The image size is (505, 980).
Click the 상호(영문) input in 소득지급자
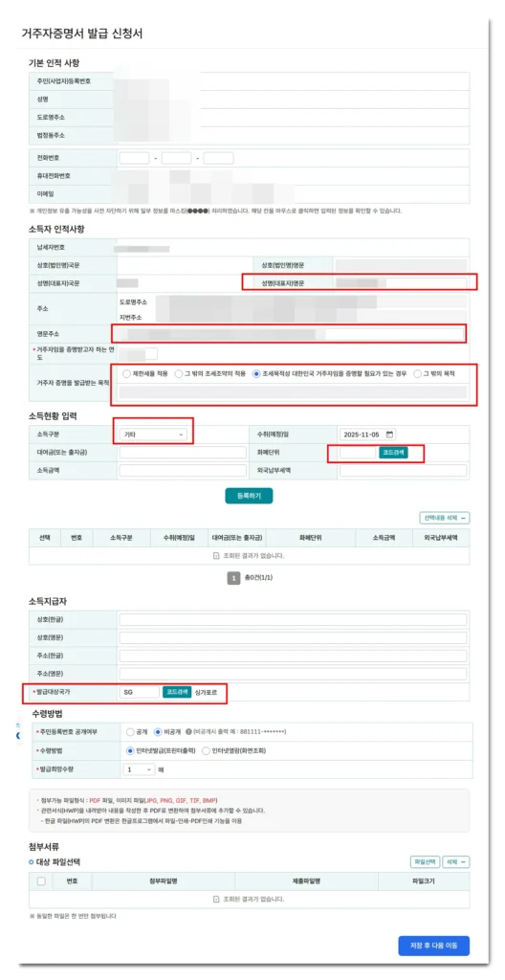pos(293,637)
